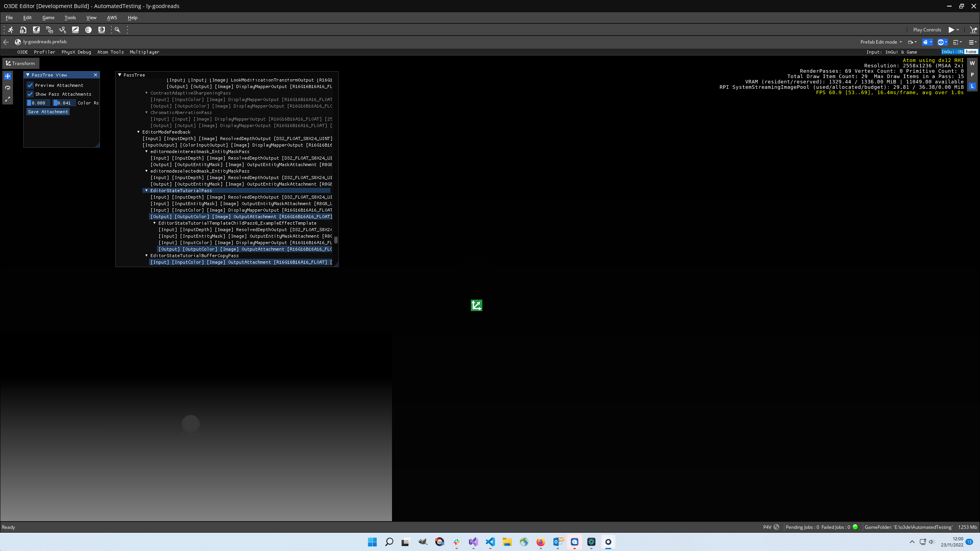
Task: Open the Tools menu
Action: tap(70, 17)
